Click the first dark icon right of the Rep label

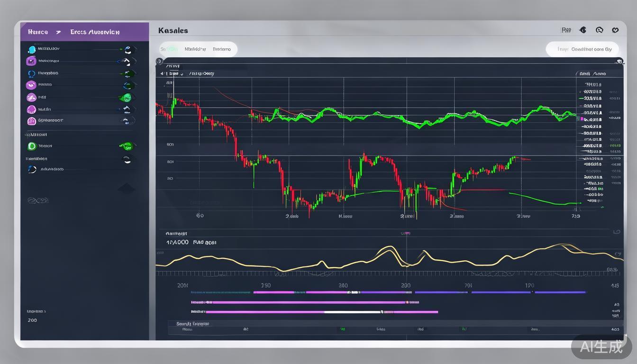pos(583,30)
